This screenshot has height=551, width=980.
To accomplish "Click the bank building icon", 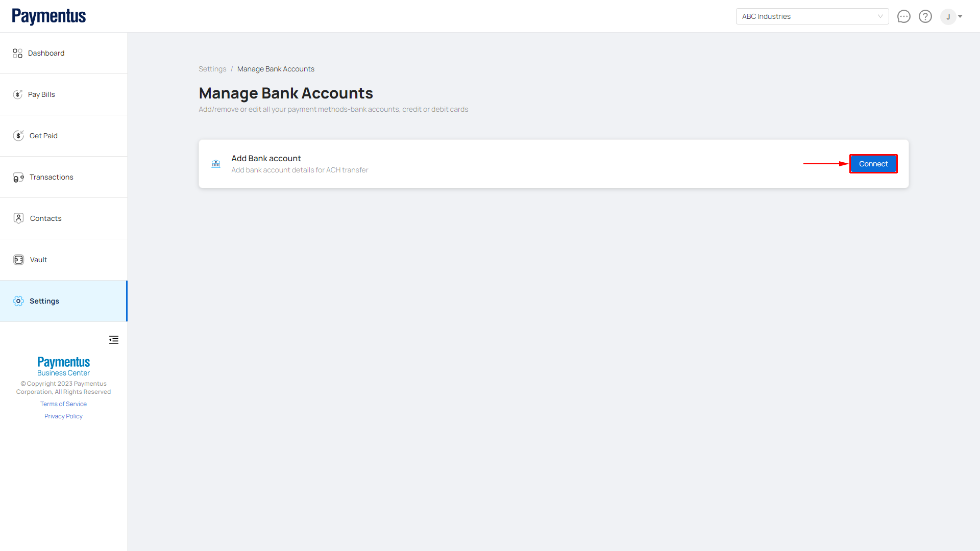I will 216,164.
